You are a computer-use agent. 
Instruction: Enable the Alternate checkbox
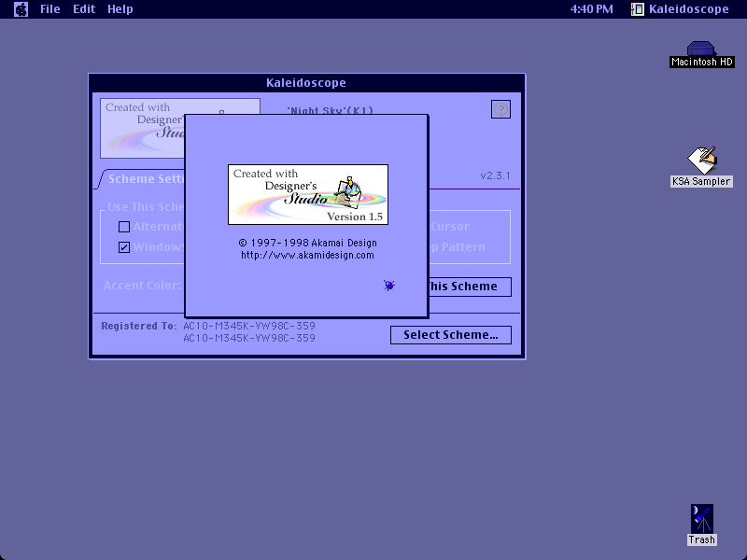[x=124, y=227]
